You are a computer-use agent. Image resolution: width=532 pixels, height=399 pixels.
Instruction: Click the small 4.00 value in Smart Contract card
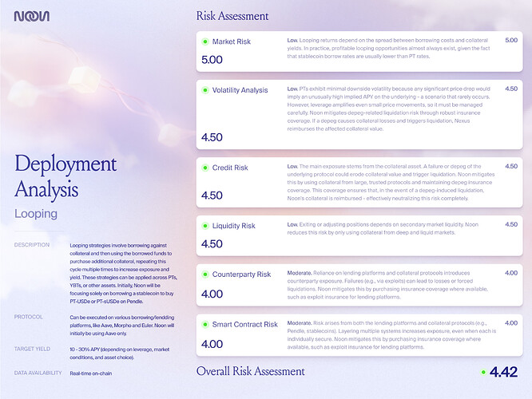[511, 323]
